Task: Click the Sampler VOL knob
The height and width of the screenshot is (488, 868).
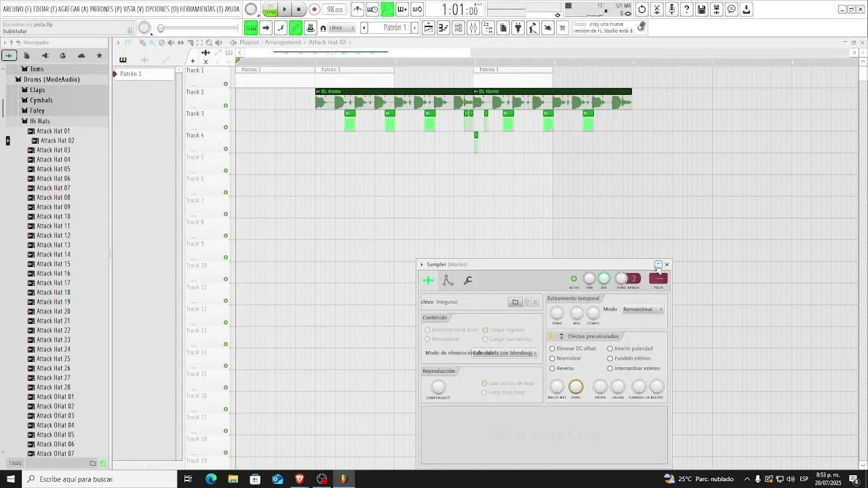Action: point(604,279)
